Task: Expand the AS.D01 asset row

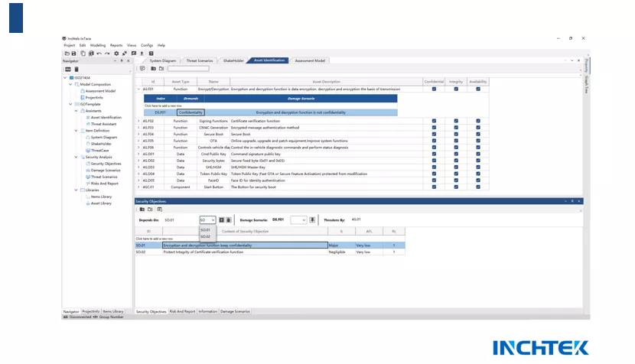Action: pyautogui.click(x=138, y=154)
